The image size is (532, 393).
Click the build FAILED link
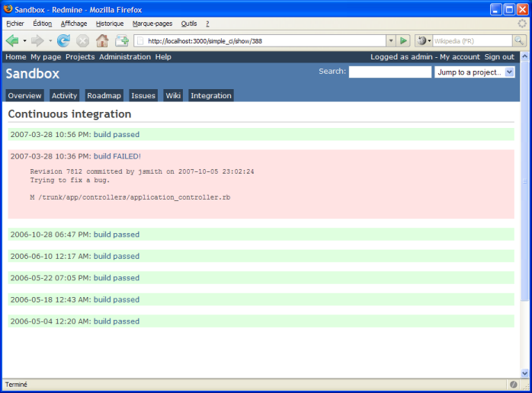coord(117,156)
